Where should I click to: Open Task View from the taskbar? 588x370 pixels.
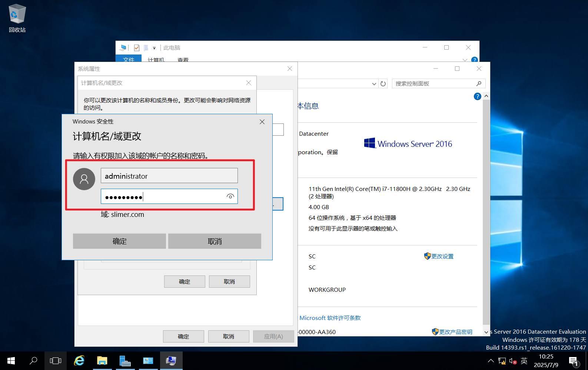click(56, 361)
